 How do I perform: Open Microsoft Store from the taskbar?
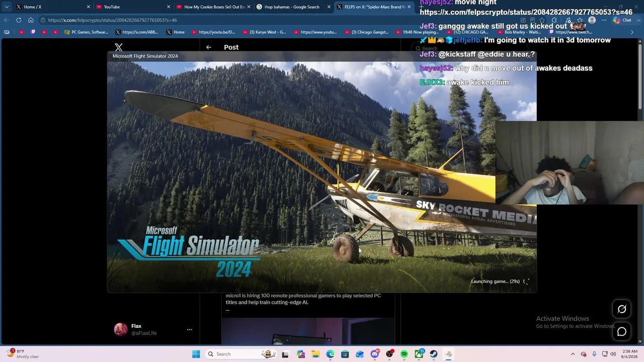tap(345, 354)
